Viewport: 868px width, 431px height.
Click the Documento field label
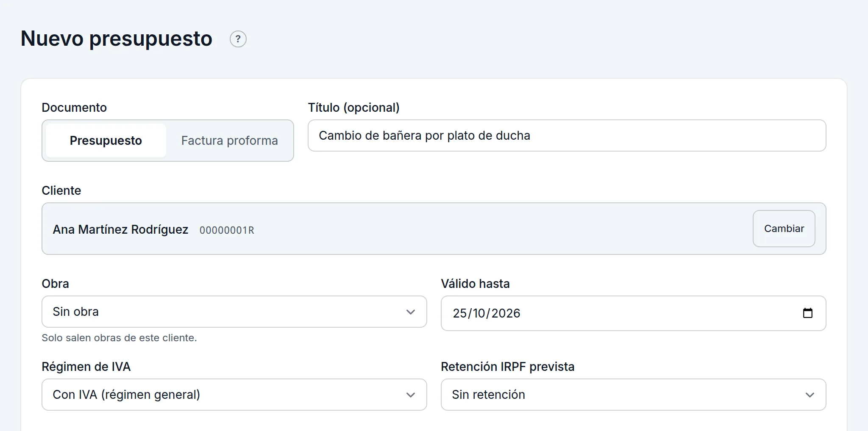click(x=74, y=108)
